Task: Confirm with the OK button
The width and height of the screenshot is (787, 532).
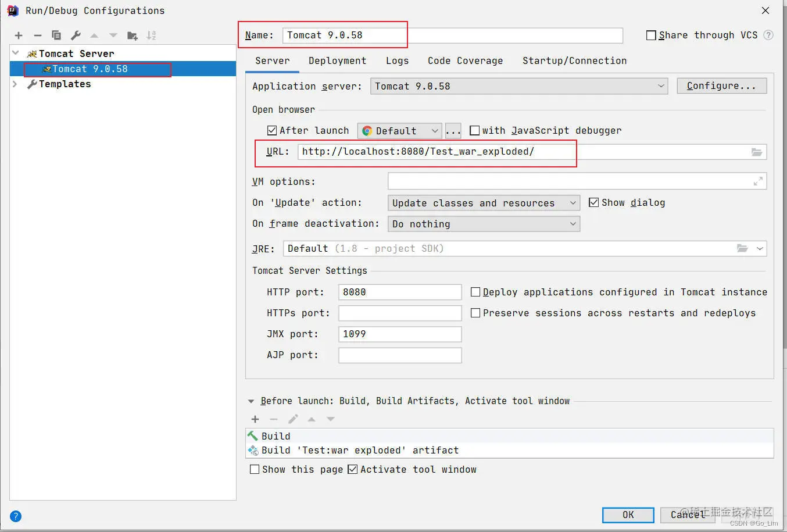Action: pyautogui.click(x=628, y=515)
